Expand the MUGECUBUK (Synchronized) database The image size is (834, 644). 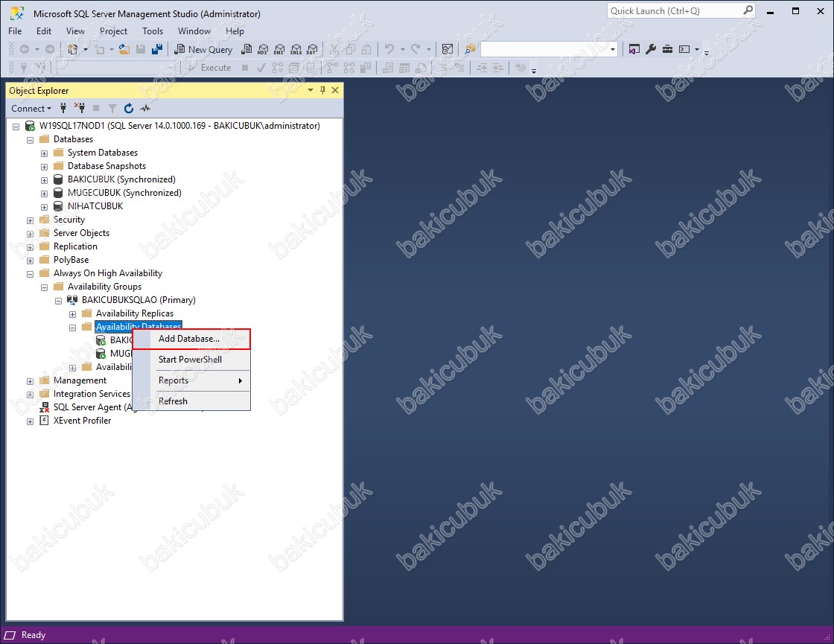pos(44,194)
